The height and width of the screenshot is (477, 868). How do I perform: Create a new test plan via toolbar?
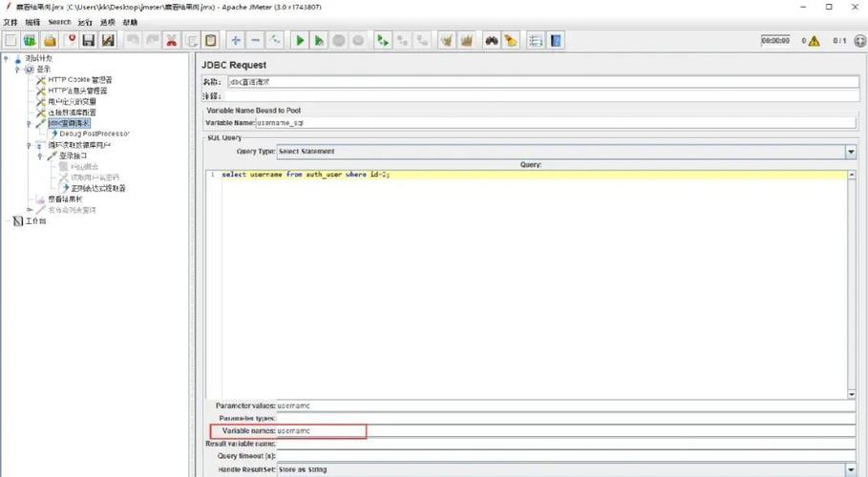(11, 40)
